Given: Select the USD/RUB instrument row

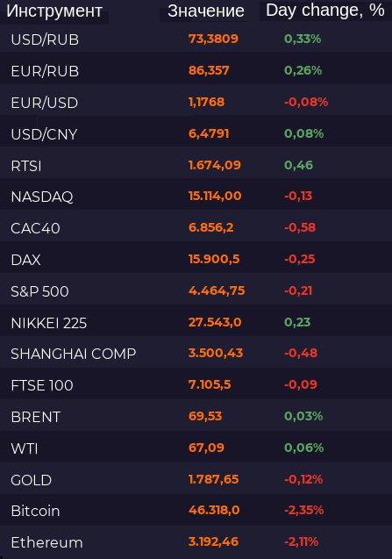Looking at the screenshot, I should click(196, 37).
